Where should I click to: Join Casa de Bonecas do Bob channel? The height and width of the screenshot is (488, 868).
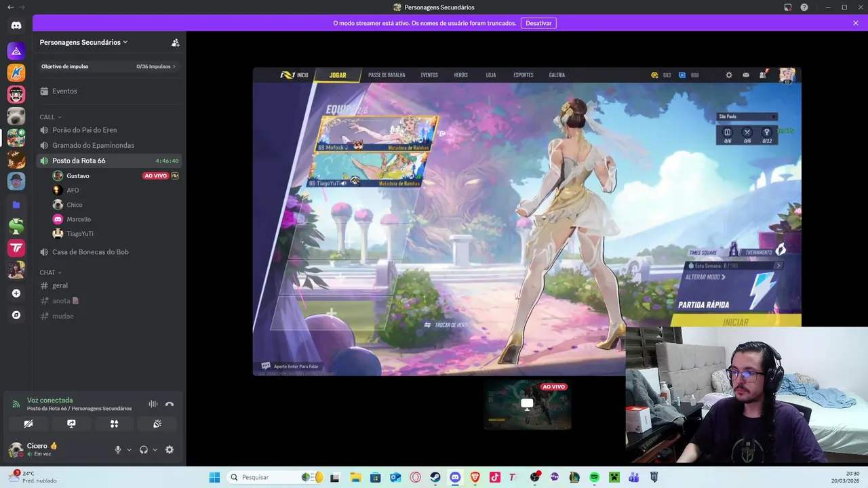click(x=108, y=251)
